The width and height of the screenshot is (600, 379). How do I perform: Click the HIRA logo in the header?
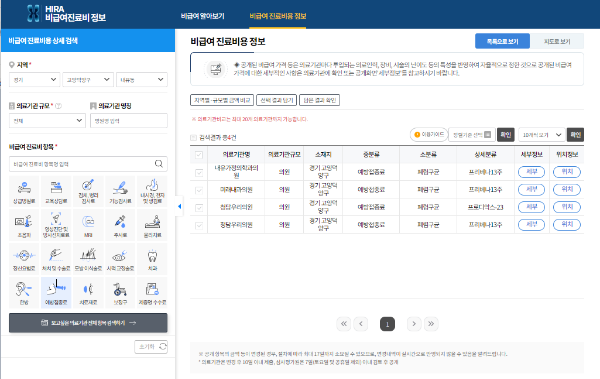[x=66, y=13]
